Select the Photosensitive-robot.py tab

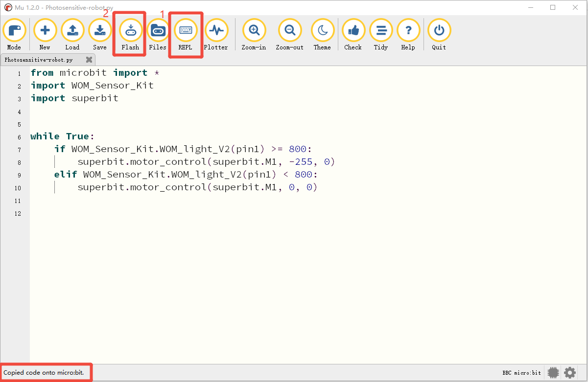pyautogui.click(x=48, y=60)
